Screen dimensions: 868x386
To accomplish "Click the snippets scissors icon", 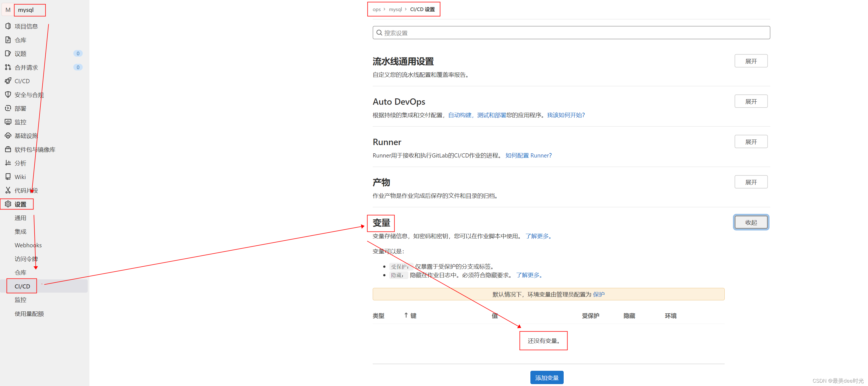I will (8, 190).
